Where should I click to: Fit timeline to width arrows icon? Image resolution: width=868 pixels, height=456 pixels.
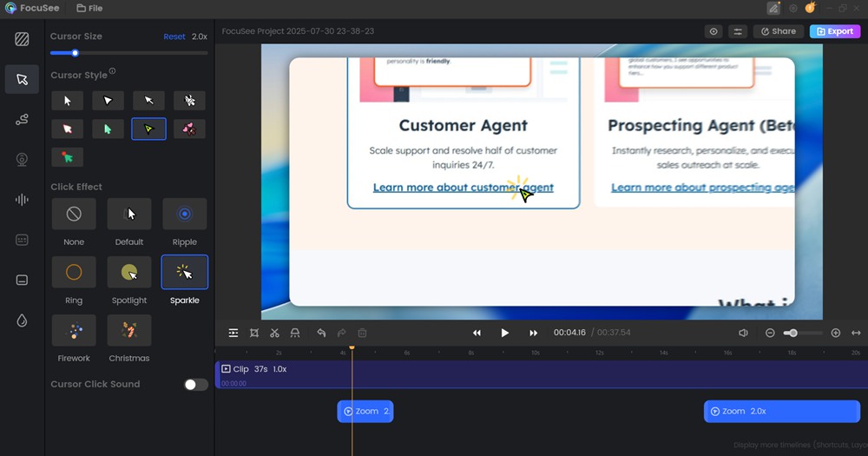tap(856, 333)
